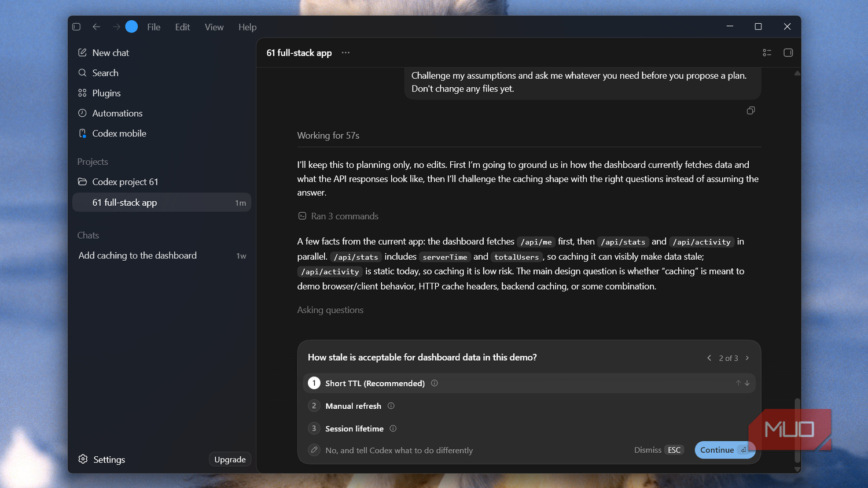The height and width of the screenshot is (488, 868).
Task: Open Automations clock icon
Action: click(82, 113)
